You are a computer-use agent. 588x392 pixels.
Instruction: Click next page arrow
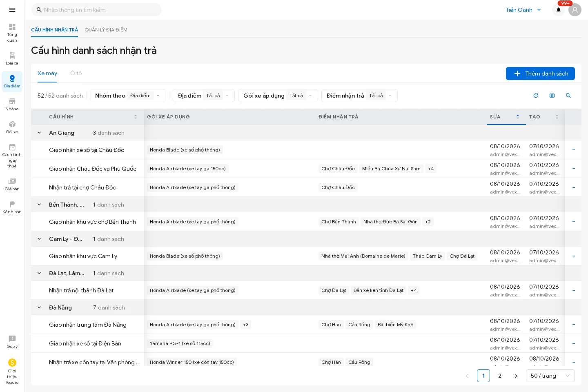pos(516,376)
